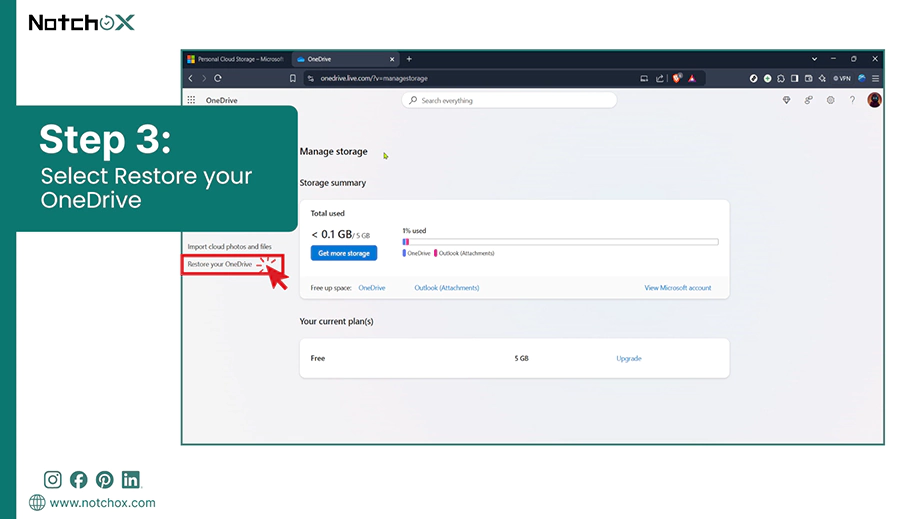The height and width of the screenshot is (519, 922).
Task: Close the OneDrive tab
Action: click(392, 59)
